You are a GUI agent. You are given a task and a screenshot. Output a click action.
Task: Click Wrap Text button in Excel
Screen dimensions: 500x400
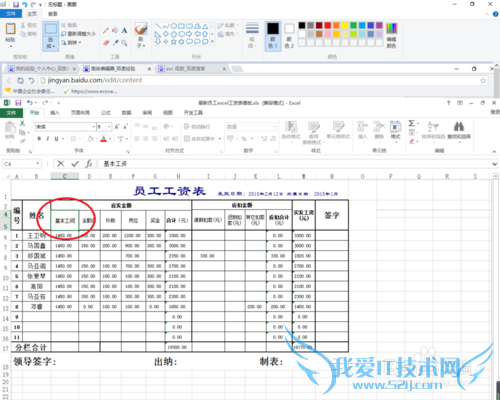[x=197, y=127]
